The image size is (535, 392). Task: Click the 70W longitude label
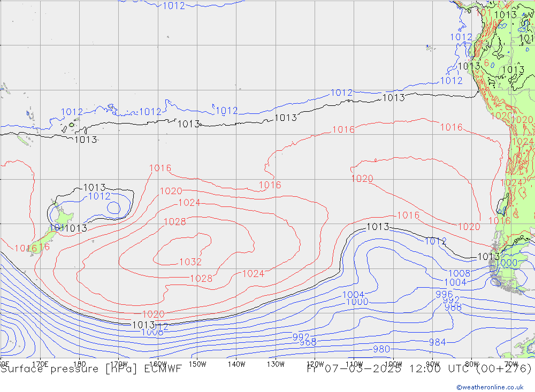click(511, 364)
